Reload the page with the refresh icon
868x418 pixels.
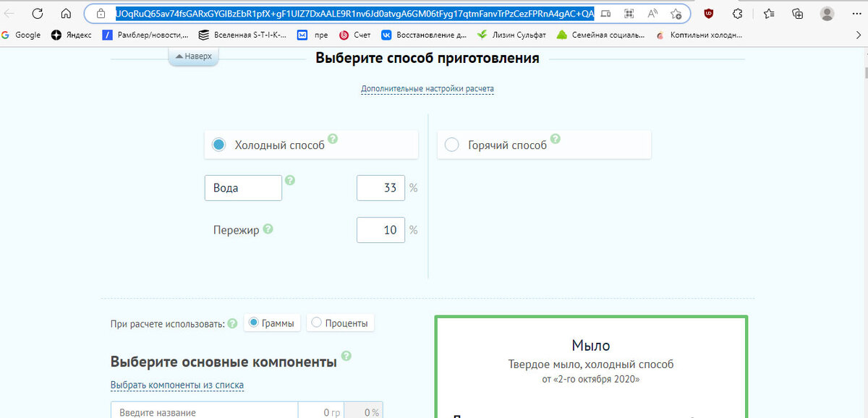36,13
